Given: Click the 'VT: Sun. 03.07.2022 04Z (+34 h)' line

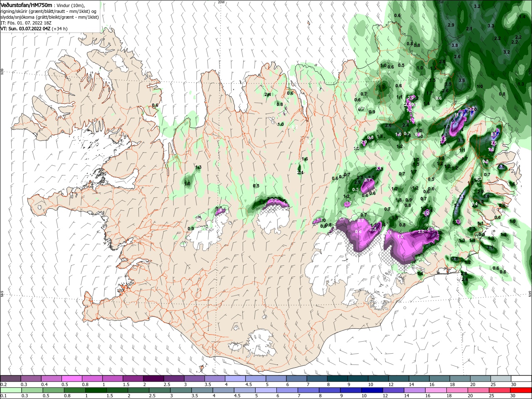Looking at the screenshot, I should click(34, 29).
